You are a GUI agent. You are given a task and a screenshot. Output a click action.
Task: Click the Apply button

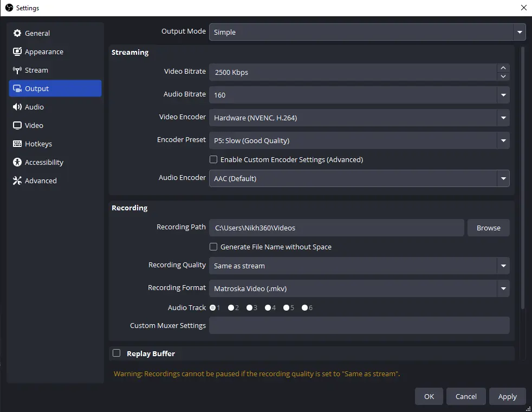point(507,396)
